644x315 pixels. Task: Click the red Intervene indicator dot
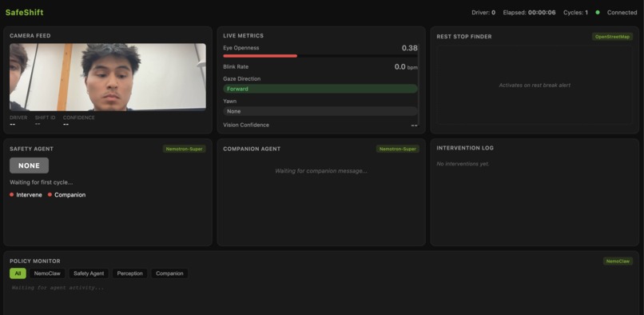pos(11,194)
